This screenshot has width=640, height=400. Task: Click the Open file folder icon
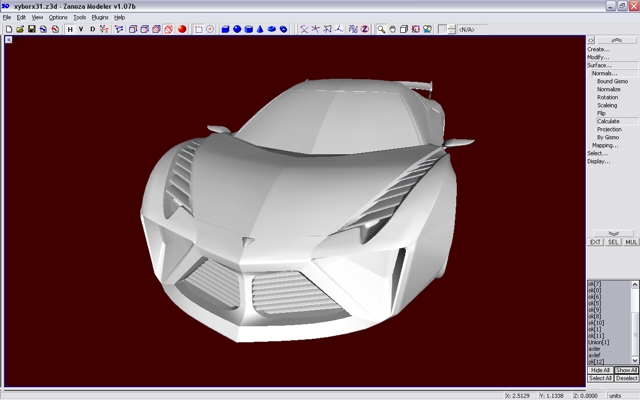[x=19, y=29]
